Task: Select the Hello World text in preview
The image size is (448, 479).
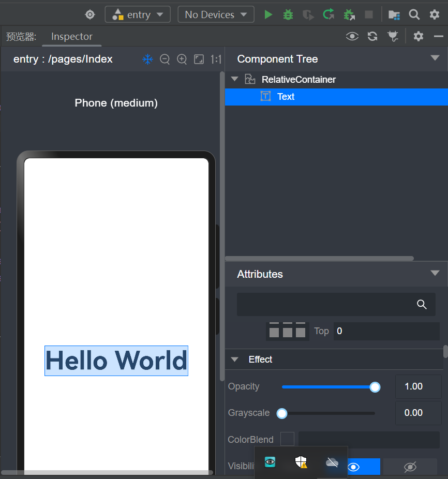Action: pyautogui.click(x=116, y=361)
